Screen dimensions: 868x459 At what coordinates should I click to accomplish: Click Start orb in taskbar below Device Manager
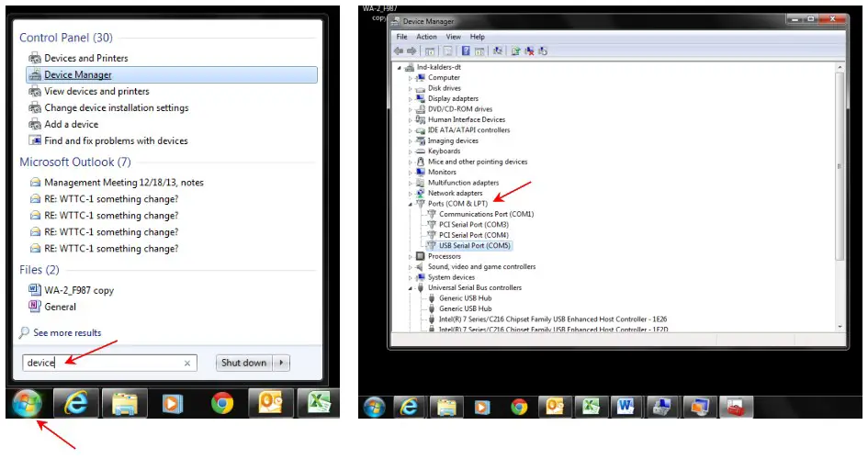tap(374, 408)
